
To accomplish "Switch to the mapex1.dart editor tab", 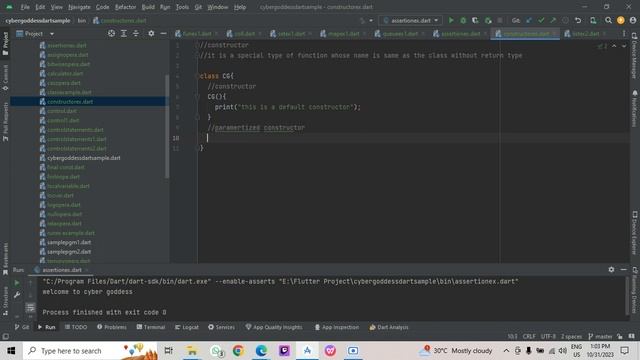I will pyautogui.click(x=343, y=34).
